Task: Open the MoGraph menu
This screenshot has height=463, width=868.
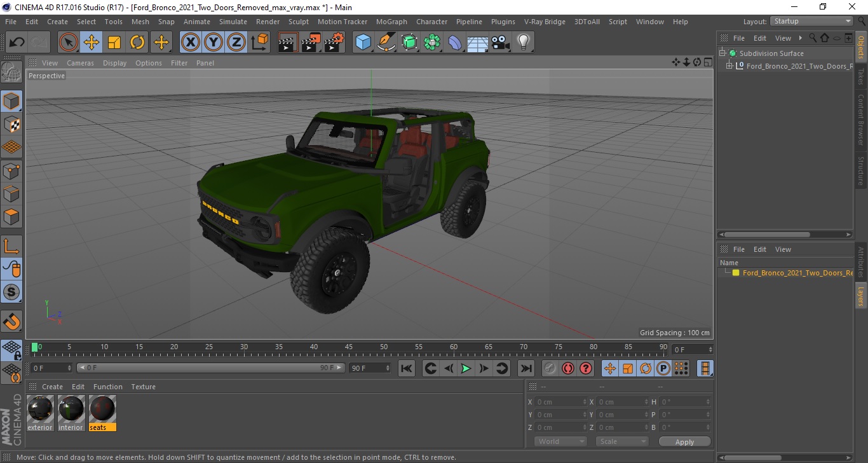Action: pos(391,22)
